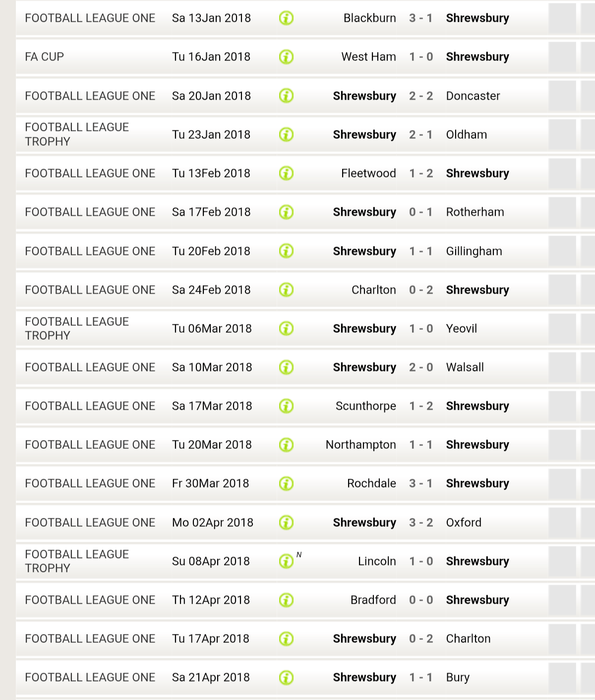Open the 1 - 2 score for Scunthorpe match
The height and width of the screenshot is (700, 595).
click(x=421, y=406)
